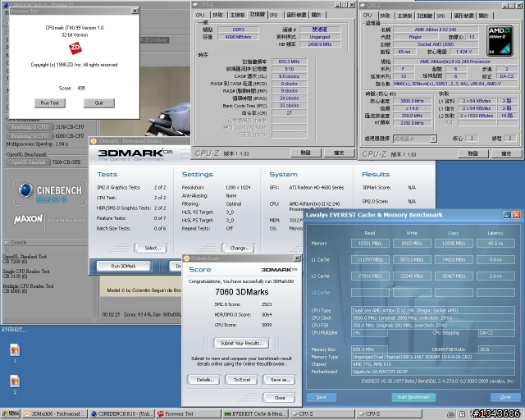Open desktop icon labeled 2
The image size is (525, 420).
point(15,381)
